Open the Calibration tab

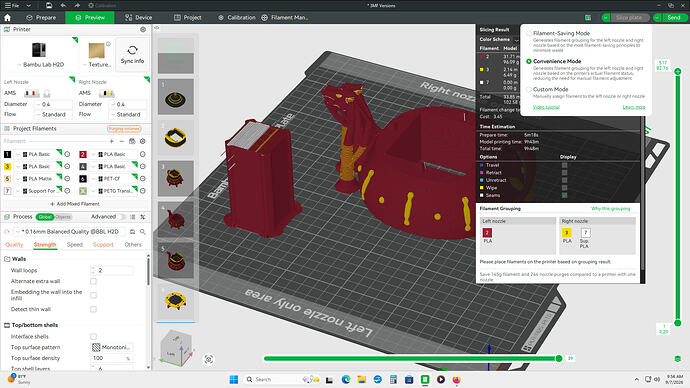[x=237, y=18]
